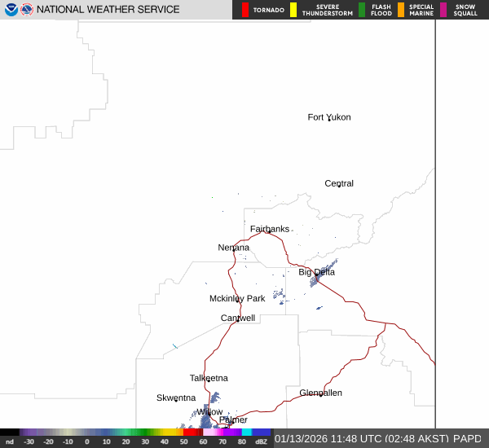Click the Central town label

[339, 183]
